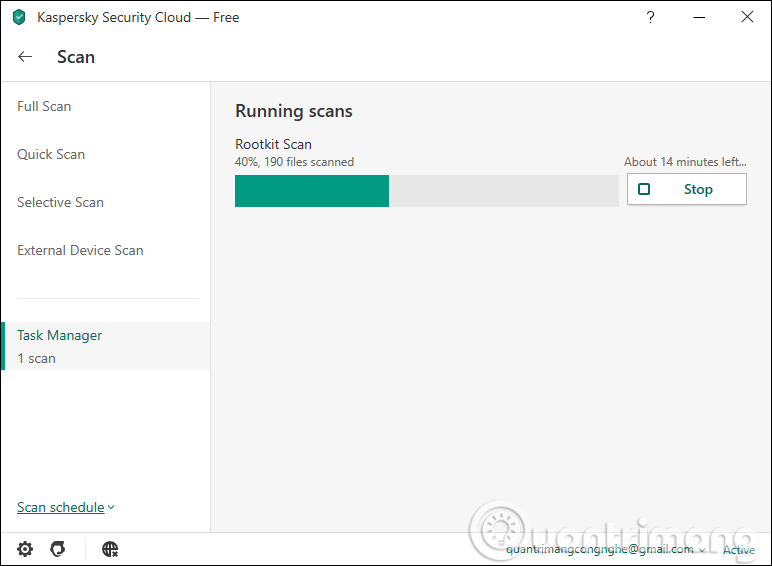The width and height of the screenshot is (772, 566).
Task: Select Full Scan
Action: (44, 106)
